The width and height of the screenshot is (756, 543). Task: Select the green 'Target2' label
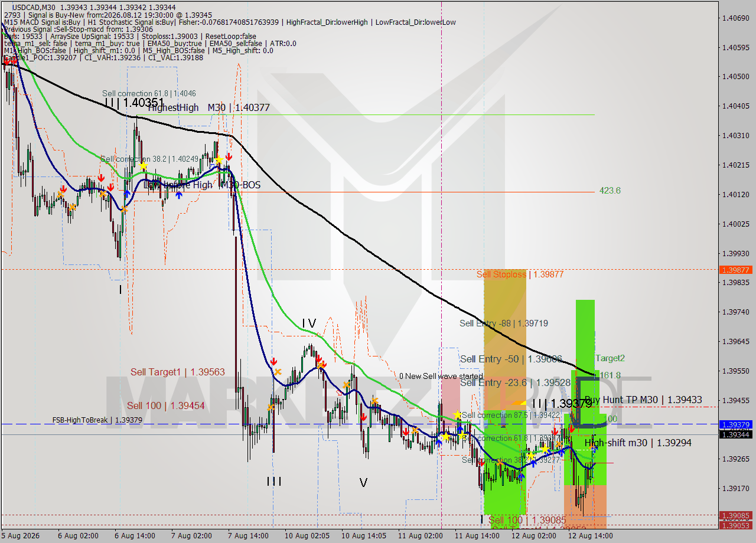[610, 358]
